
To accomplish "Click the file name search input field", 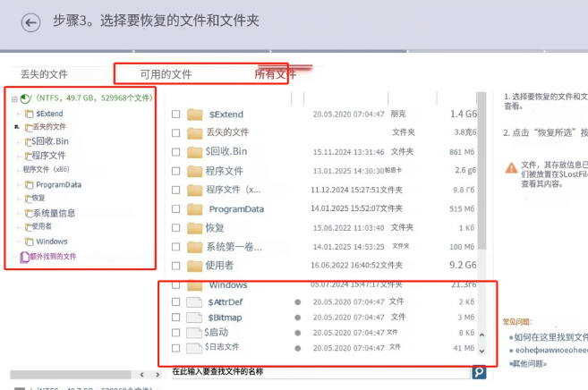I will (x=321, y=371).
